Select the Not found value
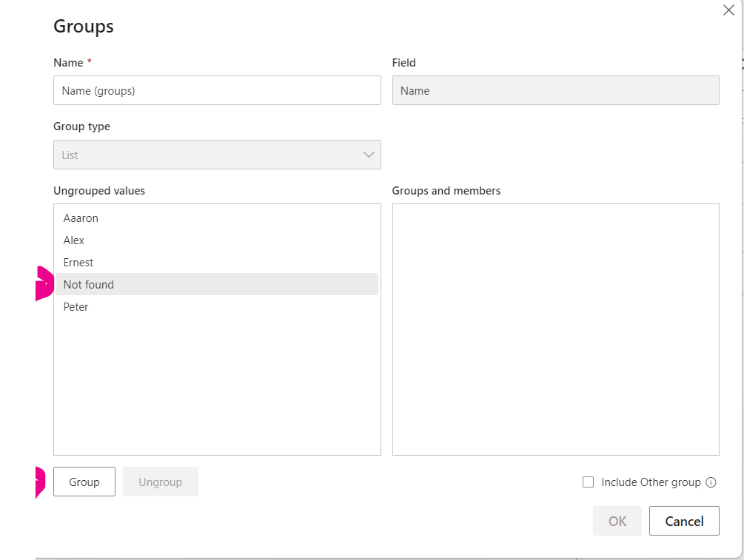 [x=217, y=285]
